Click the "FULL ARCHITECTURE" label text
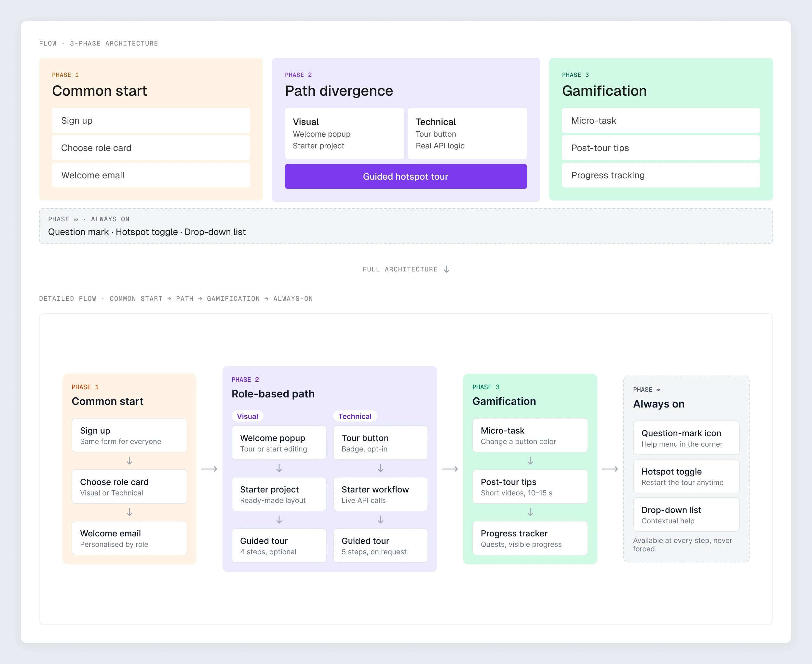This screenshot has height=664, width=812. tap(400, 269)
